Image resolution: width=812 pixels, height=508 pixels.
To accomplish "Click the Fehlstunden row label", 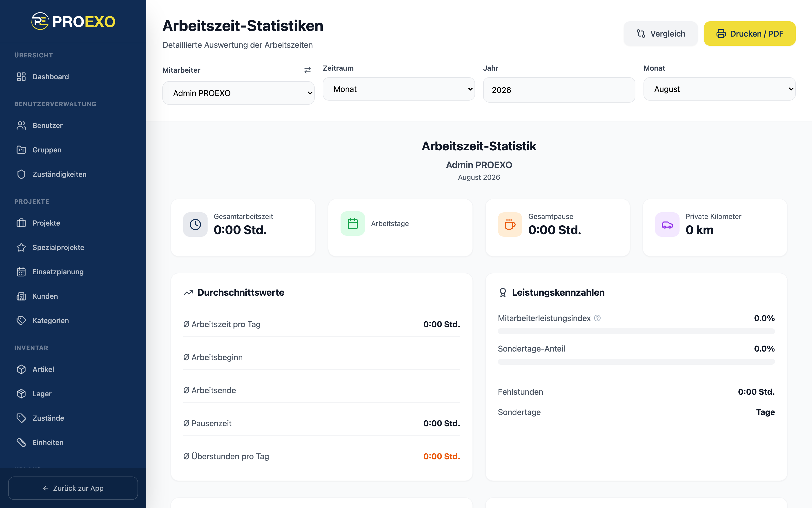I will pyautogui.click(x=520, y=392).
